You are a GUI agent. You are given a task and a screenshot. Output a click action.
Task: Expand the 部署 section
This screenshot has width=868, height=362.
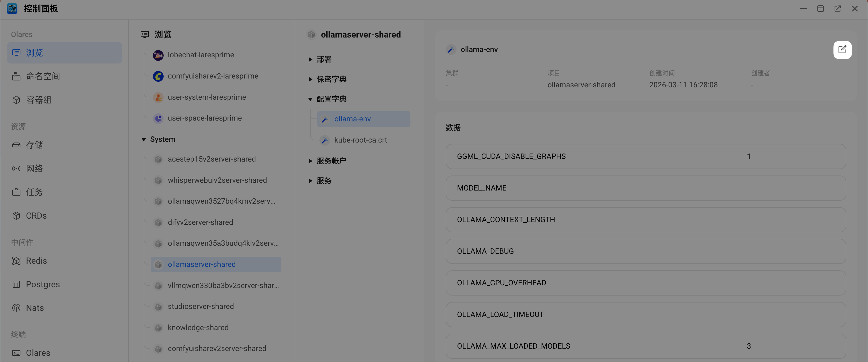click(x=310, y=59)
